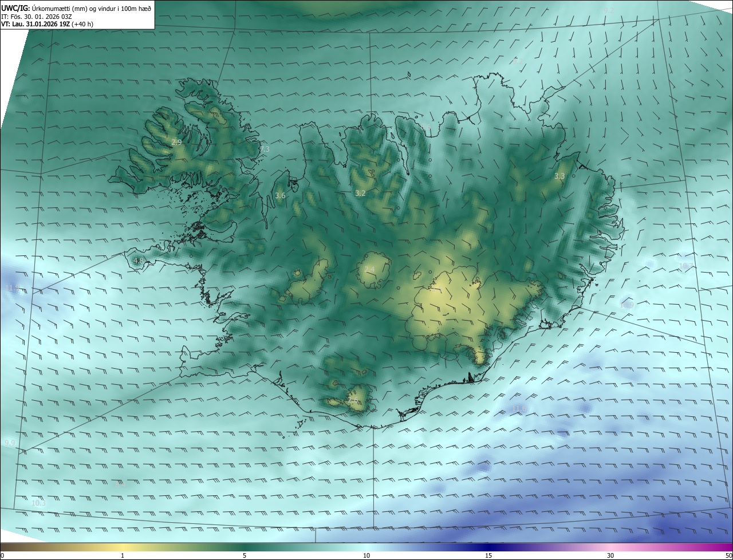Click the 4.8 value label on the western peninsula

[x=138, y=261]
